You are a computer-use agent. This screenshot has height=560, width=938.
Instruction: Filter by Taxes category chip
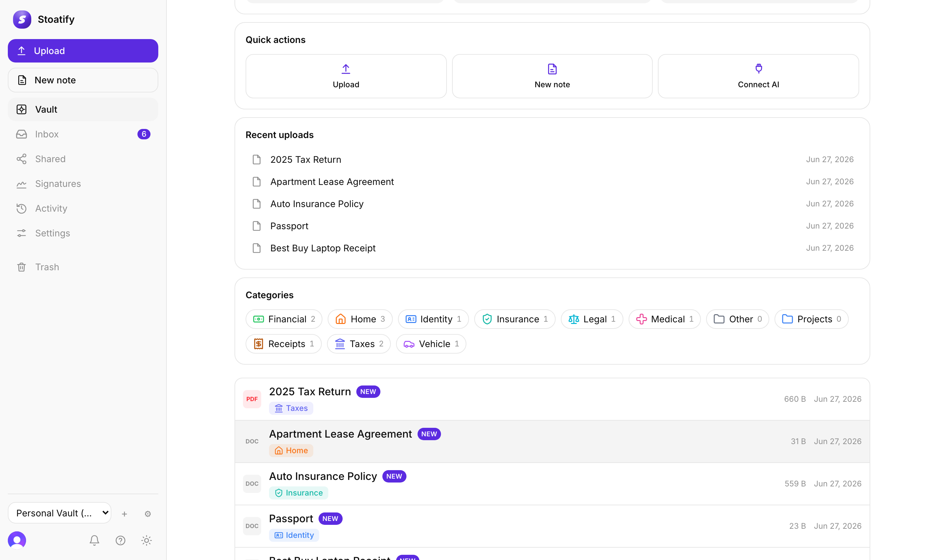click(359, 344)
